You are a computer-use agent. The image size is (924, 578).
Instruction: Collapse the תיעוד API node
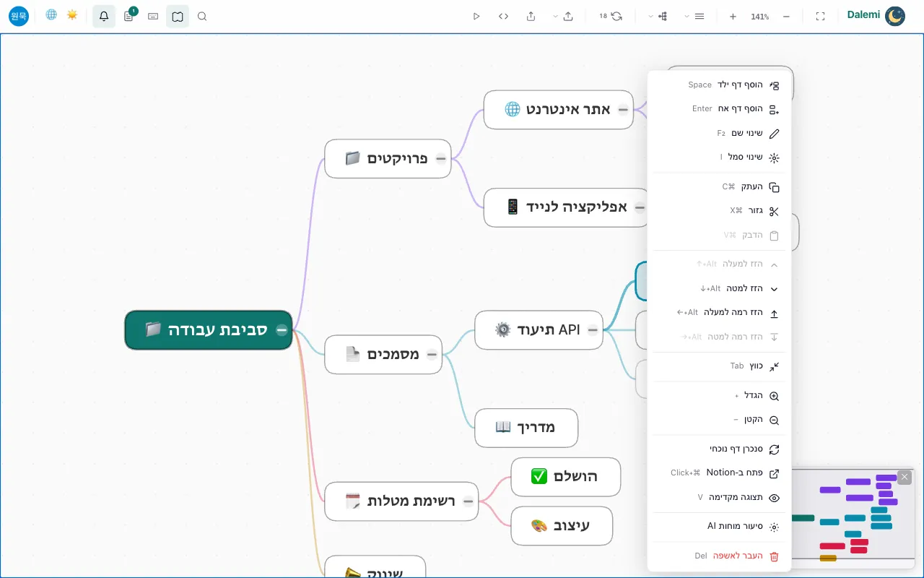click(x=593, y=330)
